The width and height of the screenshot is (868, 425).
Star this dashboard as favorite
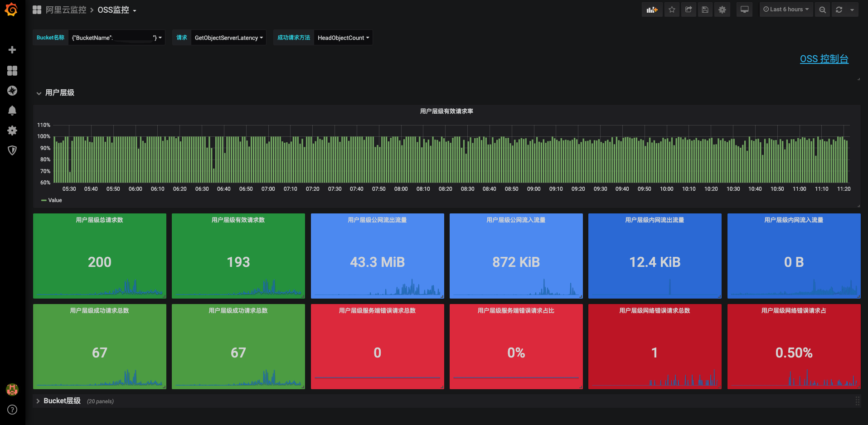(672, 10)
